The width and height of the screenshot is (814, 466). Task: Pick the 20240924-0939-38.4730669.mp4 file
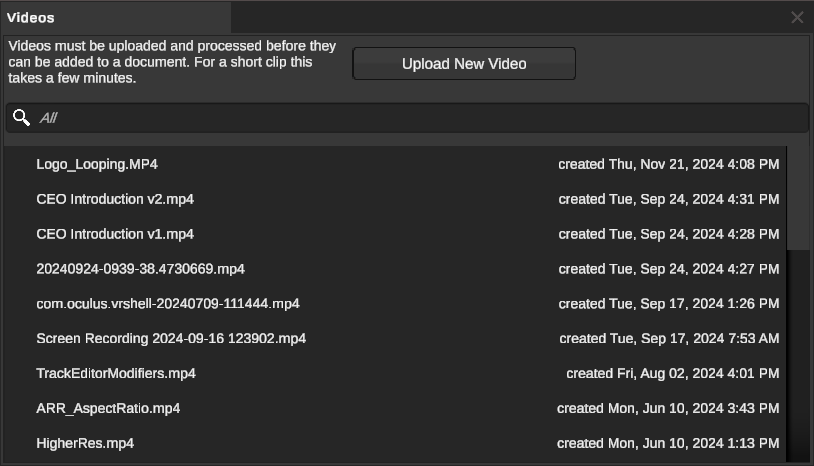pos(140,269)
